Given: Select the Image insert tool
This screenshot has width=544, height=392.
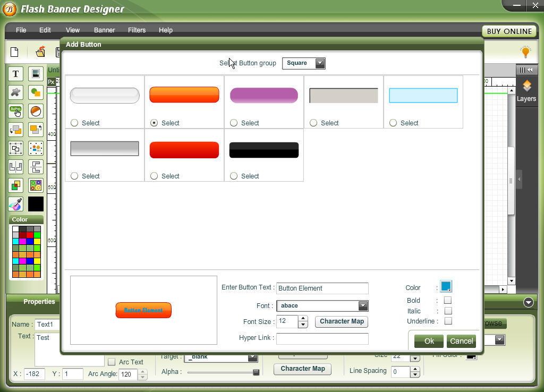Looking at the screenshot, I should pyautogui.click(x=35, y=74).
